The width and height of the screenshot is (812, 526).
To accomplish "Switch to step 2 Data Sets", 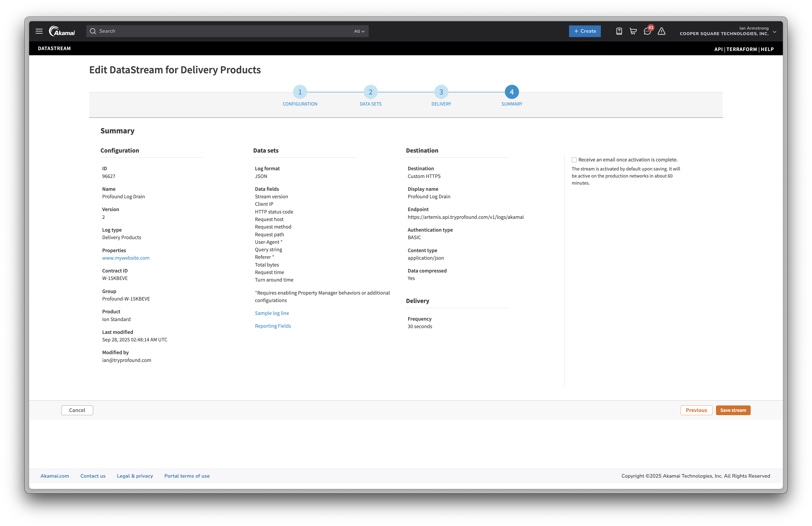I will click(x=370, y=92).
